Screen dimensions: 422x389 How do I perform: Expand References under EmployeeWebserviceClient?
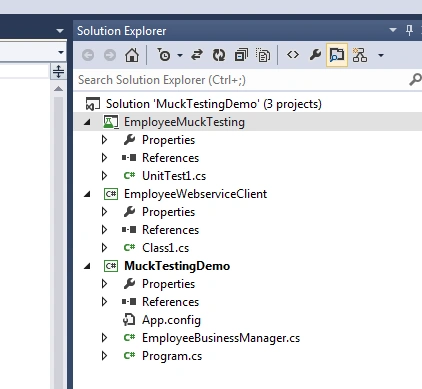(104, 230)
